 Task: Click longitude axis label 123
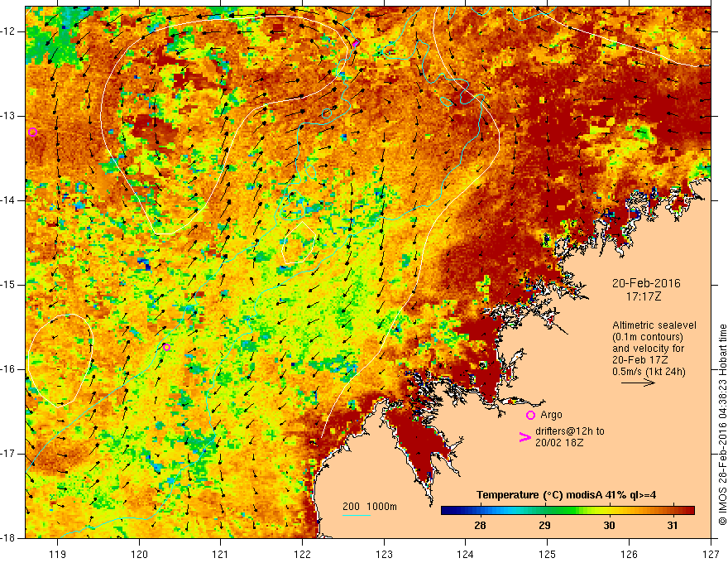pyautogui.click(x=384, y=554)
